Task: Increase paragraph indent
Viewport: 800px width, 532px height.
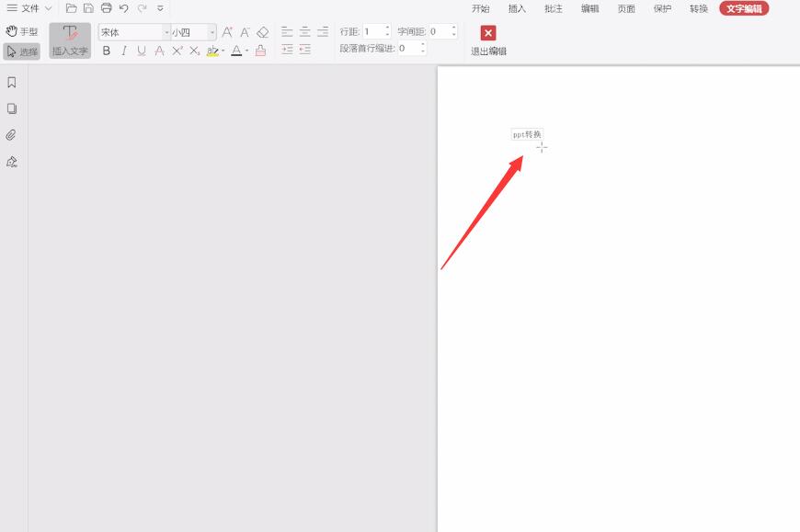Action: (x=287, y=50)
